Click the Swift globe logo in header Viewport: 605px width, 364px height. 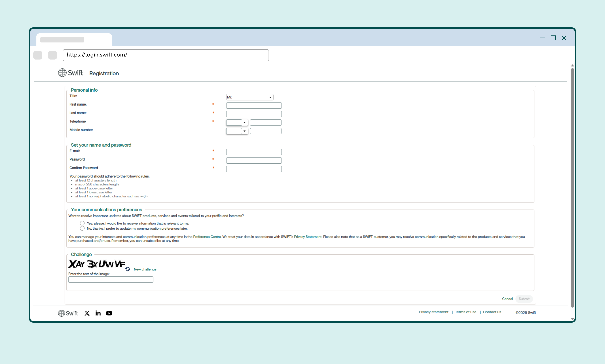pos(70,73)
